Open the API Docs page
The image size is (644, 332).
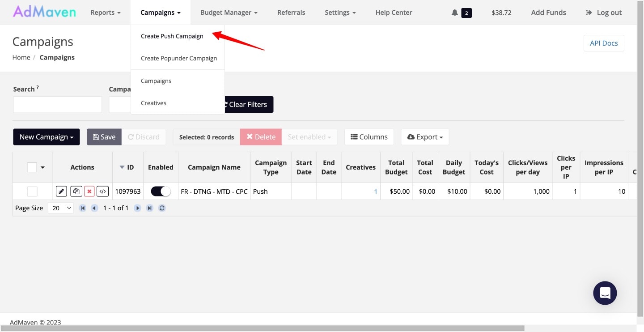(x=604, y=43)
